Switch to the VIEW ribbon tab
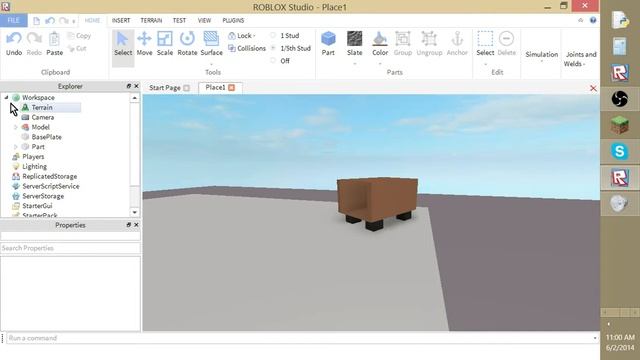Image resolution: width=640 pixels, height=360 pixels. [204, 20]
